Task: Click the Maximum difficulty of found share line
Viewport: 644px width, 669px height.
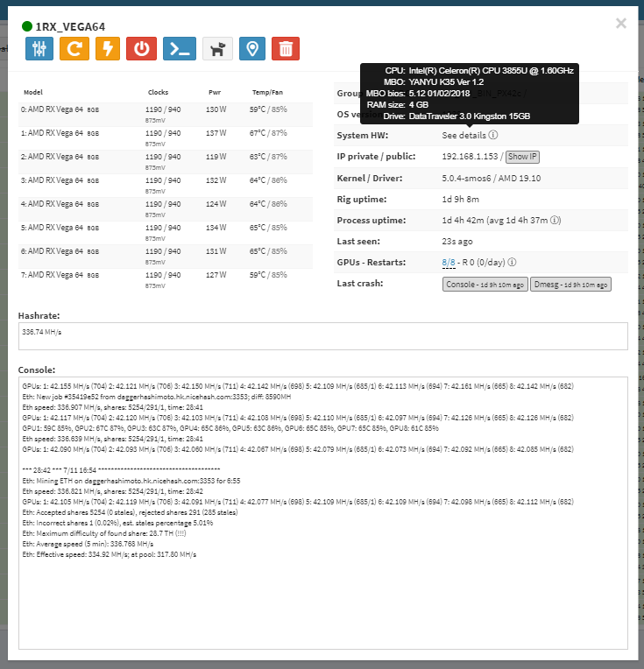Action: click(104, 533)
